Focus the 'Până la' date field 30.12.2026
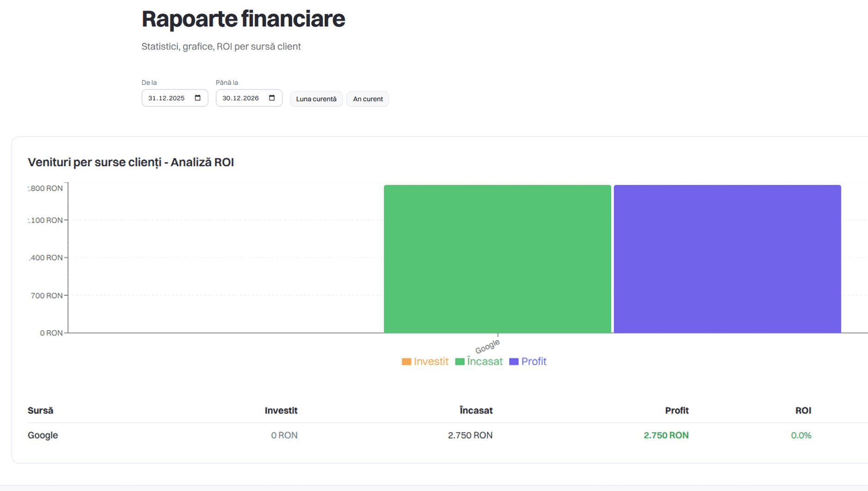This screenshot has width=868, height=491. (241, 98)
